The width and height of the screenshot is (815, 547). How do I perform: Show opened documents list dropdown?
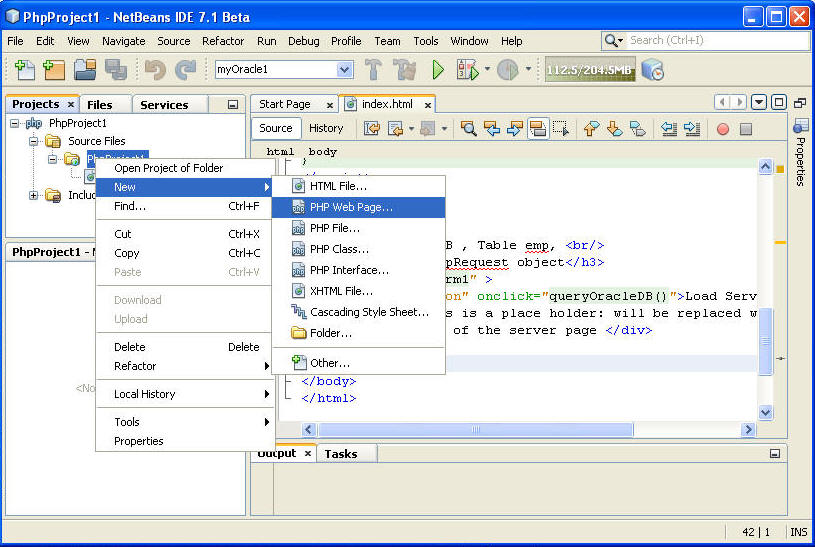pyautogui.click(x=759, y=102)
